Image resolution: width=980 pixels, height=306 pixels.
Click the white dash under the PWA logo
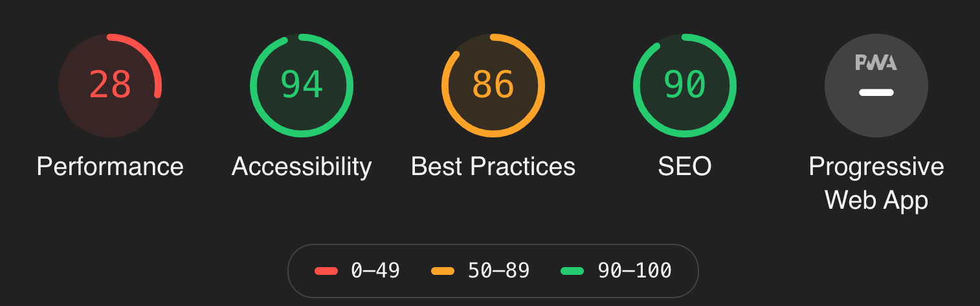876,93
